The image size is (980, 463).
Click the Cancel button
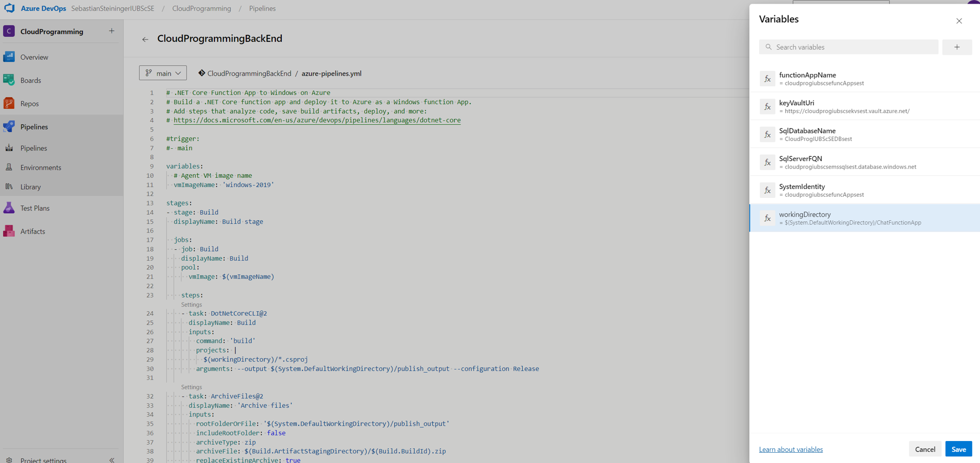[x=925, y=449]
